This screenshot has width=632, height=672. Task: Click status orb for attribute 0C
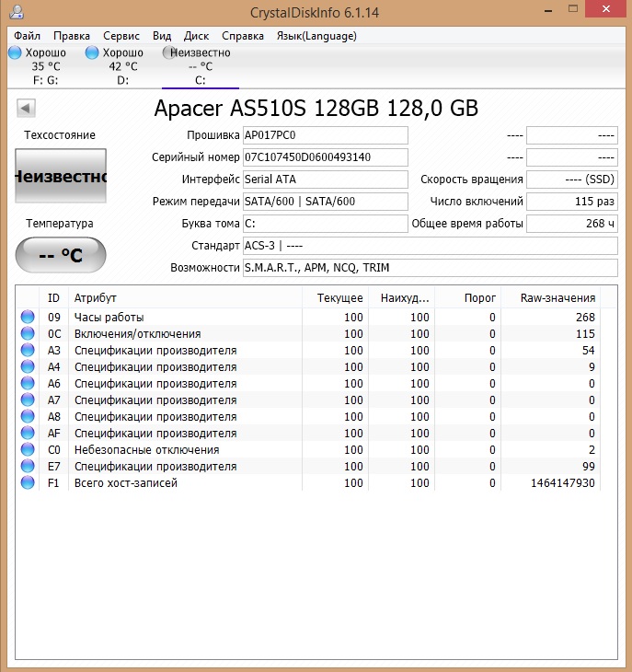[x=28, y=333]
